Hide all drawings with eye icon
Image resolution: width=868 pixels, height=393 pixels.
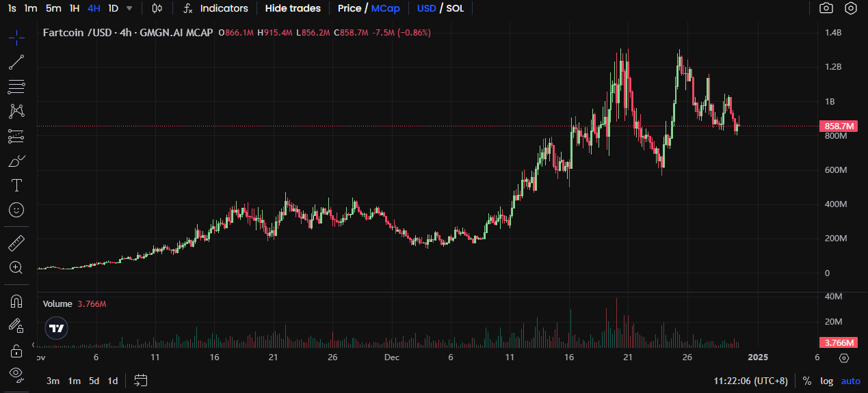point(16,374)
